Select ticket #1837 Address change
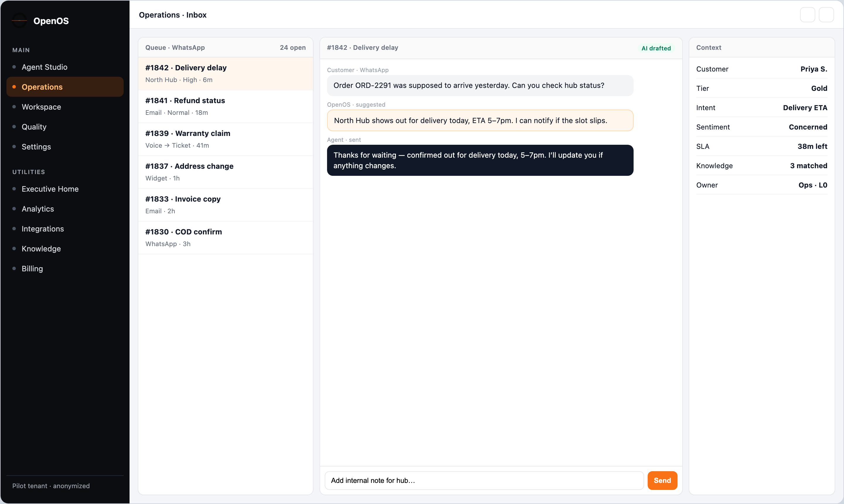Image resolution: width=844 pixels, height=504 pixels. pyautogui.click(x=226, y=172)
